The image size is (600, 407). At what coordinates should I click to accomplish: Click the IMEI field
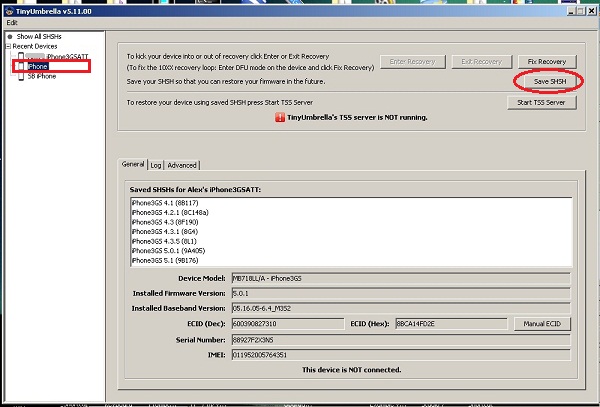point(401,355)
